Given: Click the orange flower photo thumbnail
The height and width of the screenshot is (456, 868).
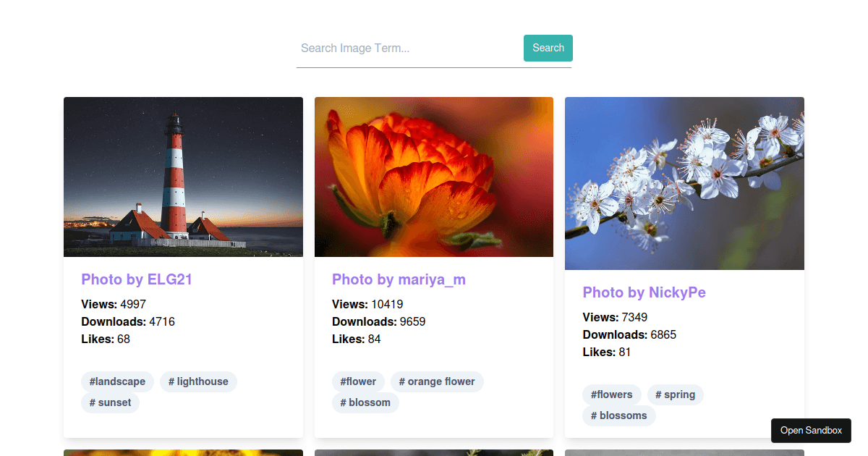Looking at the screenshot, I should point(433,177).
